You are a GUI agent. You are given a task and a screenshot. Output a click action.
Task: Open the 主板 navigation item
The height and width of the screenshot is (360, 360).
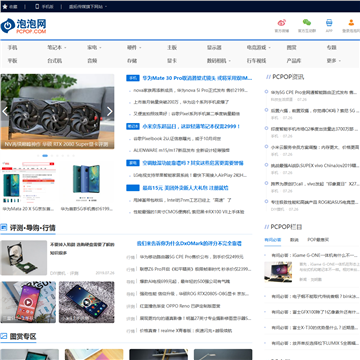click(172, 48)
